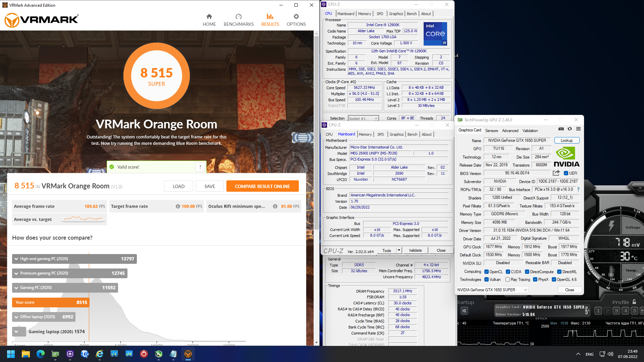The image size is (644, 362).
Task: Open GPU-Z hamburger menu
Action: pos(578,129)
